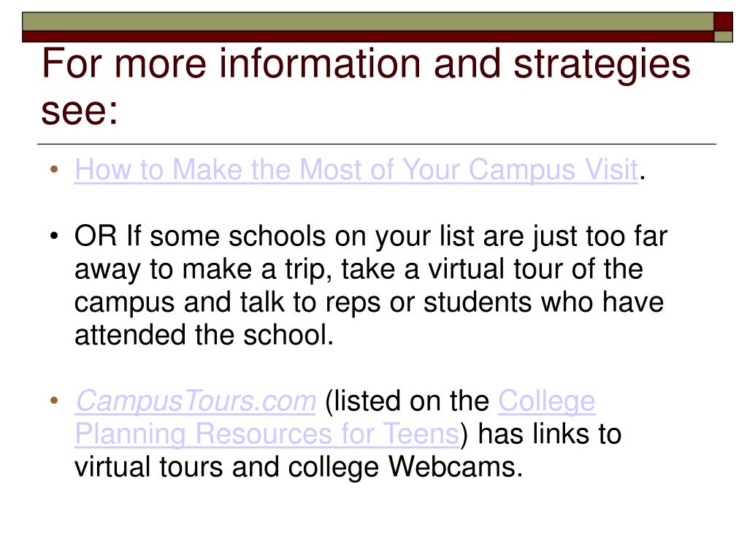Click the horizontal divider line under the title

pos(377,144)
